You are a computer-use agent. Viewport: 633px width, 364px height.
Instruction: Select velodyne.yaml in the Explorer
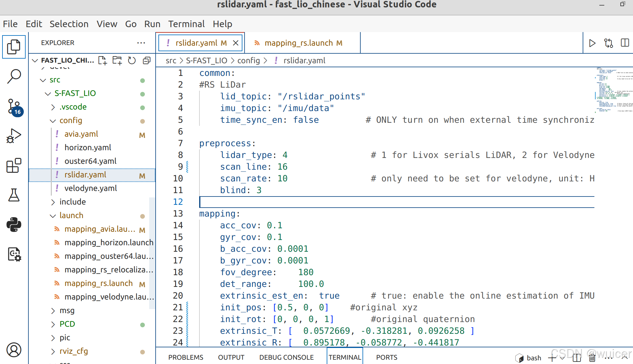90,188
